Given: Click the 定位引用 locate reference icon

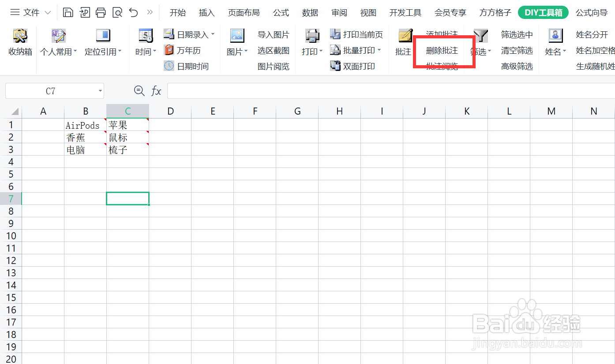Looking at the screenshot, I should [103, 36].
